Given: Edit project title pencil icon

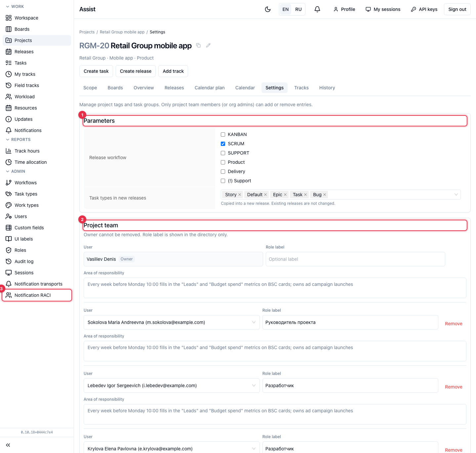Looking at the screenshot, I should (x=208, y=45).
